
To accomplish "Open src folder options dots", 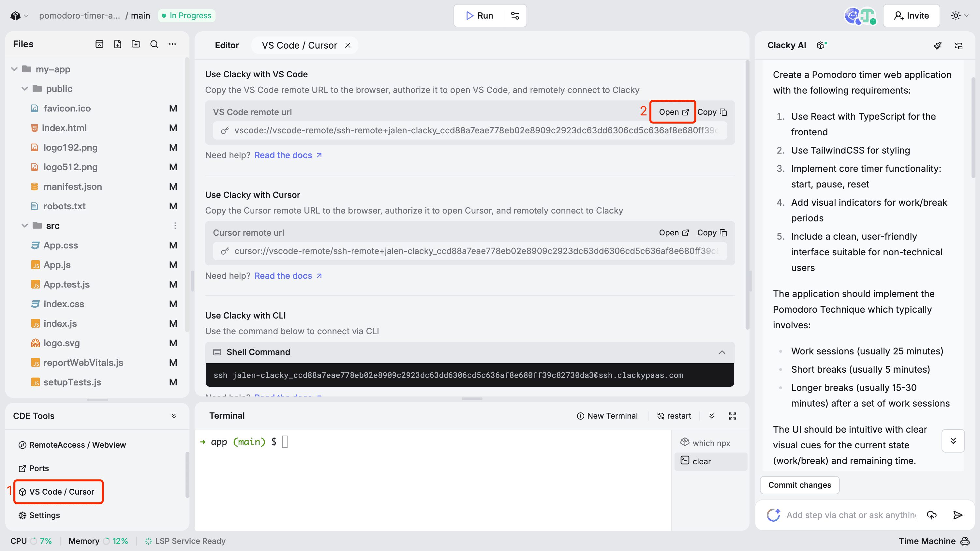I will (x=175, y=226).
